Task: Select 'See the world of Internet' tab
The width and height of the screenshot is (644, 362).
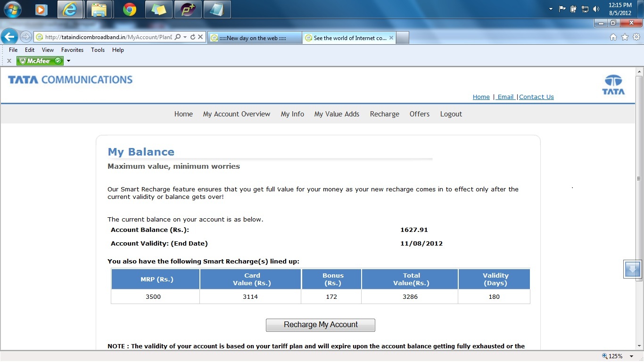Action: click(x=349, y=38)
